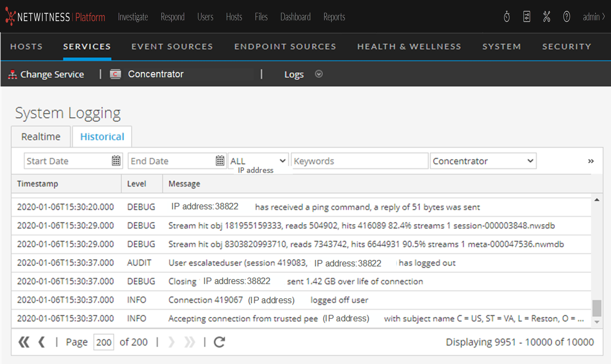Viewport: 611px width, 364px height.
Task: Go to the first page of logs
Action: [x=24, y=342]
